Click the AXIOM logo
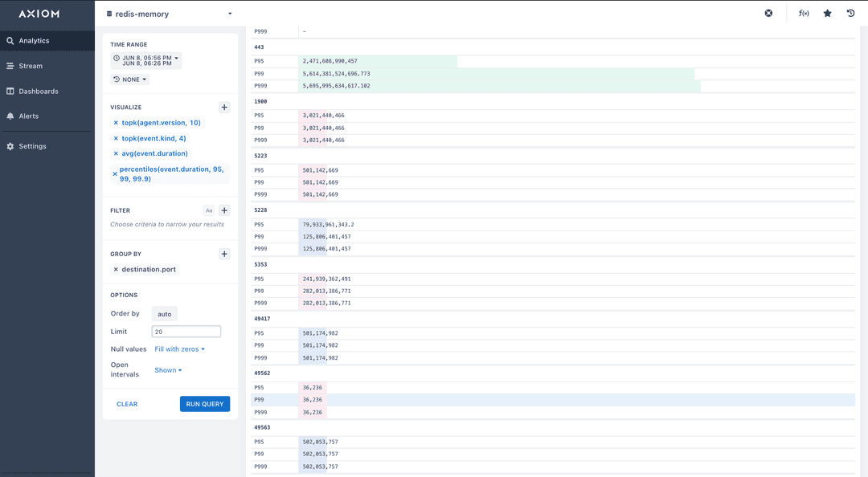Viewport: 868px width, 477px height. (39, 13)
